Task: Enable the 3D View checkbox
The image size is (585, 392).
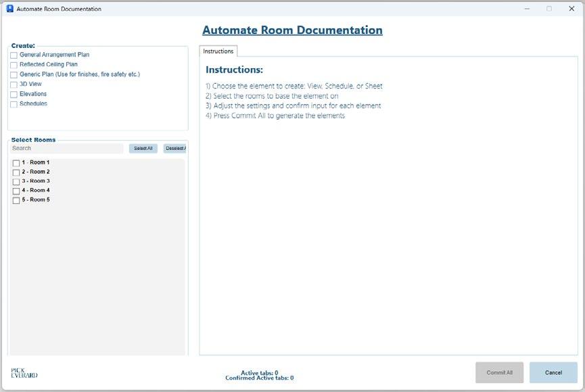Action: [14, 84]
